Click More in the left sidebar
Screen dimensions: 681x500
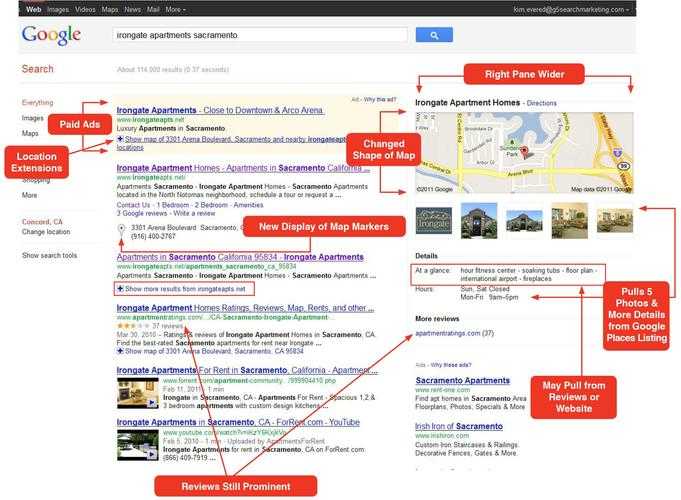30,195
